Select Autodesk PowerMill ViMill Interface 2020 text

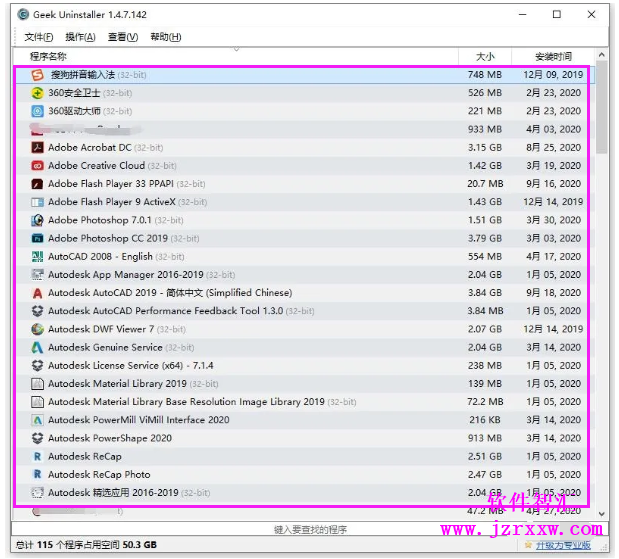(x=139, y=420)
